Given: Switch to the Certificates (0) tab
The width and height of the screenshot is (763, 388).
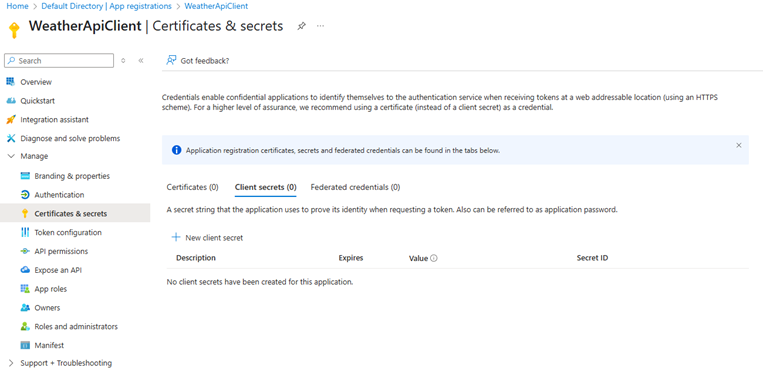Looking at the screenshot, I should (193, 187).
